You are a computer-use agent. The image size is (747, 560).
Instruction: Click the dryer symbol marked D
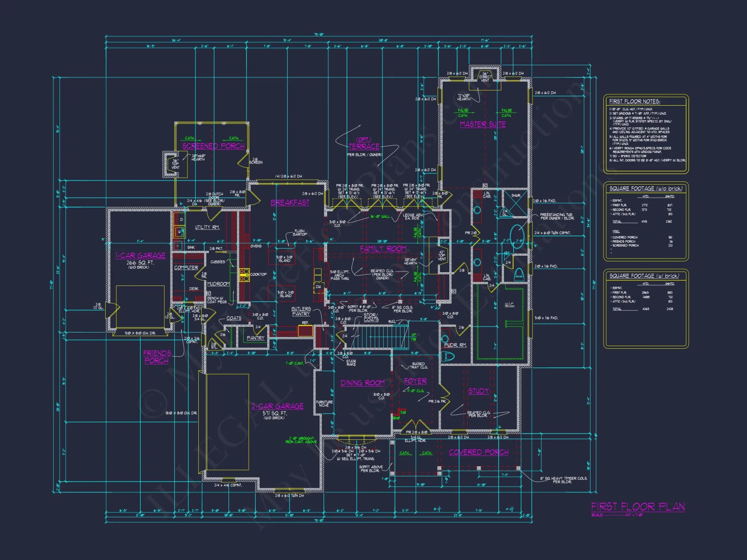[x=182, y=219]
